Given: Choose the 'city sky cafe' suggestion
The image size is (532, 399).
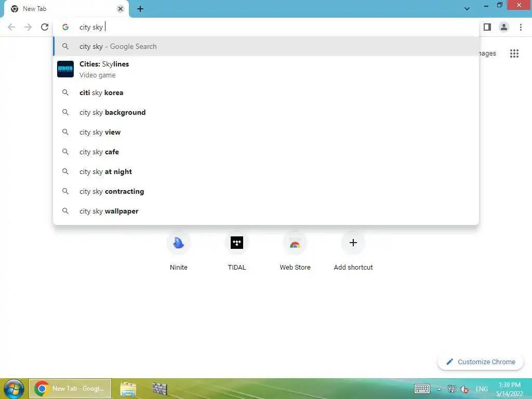Looking at the screenshot, I should click(x=266, y=152).
